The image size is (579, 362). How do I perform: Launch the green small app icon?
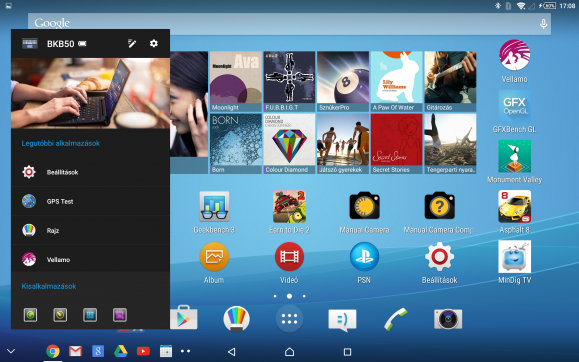pos(30,315)
